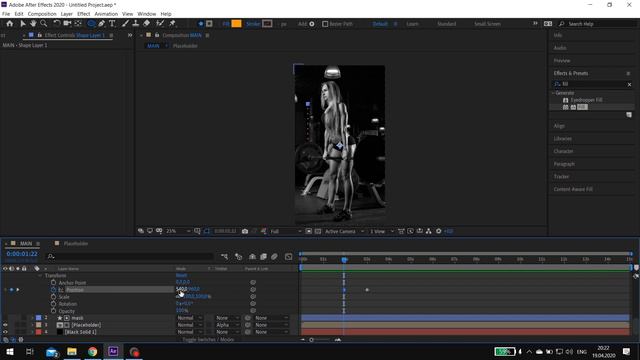Toggle hide shy layers switch
The height and width of the screenshot is (360, 640).
[x=252, y=256]
